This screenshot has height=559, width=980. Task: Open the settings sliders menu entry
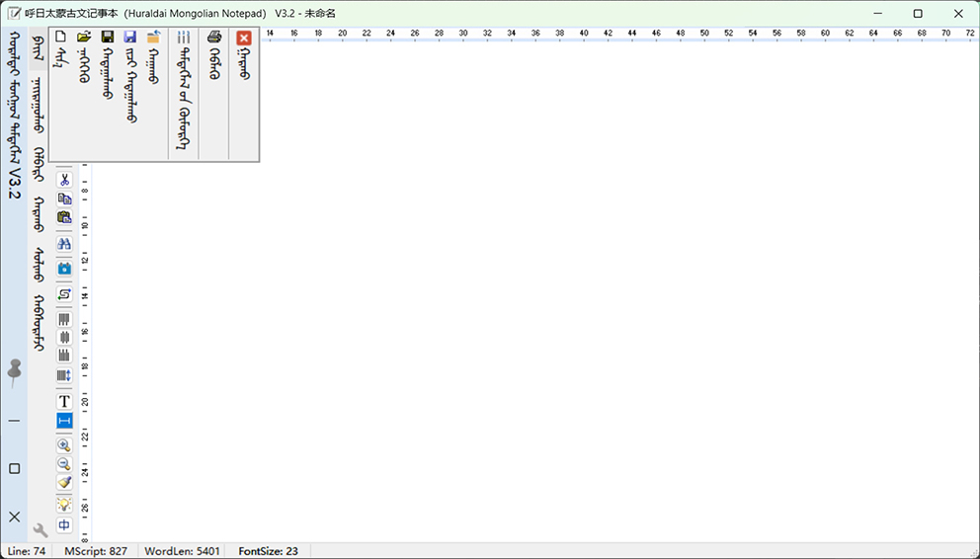coord(183,38)
